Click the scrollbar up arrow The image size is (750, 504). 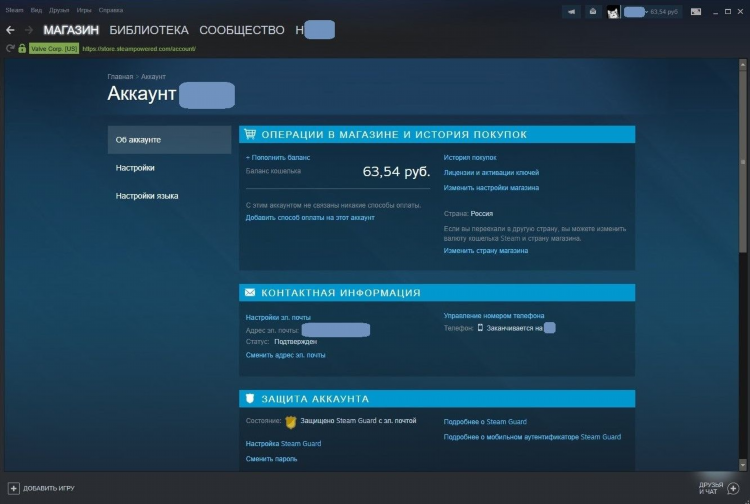click(x=743, y=64)
